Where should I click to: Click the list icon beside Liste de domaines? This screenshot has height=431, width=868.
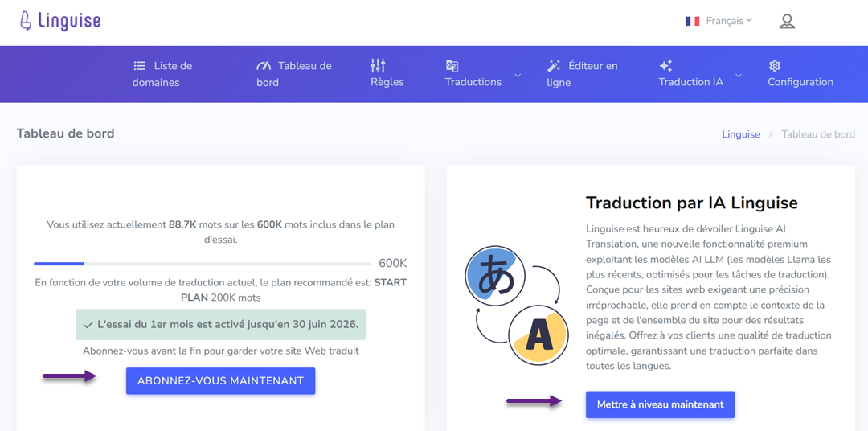(140, 65)
